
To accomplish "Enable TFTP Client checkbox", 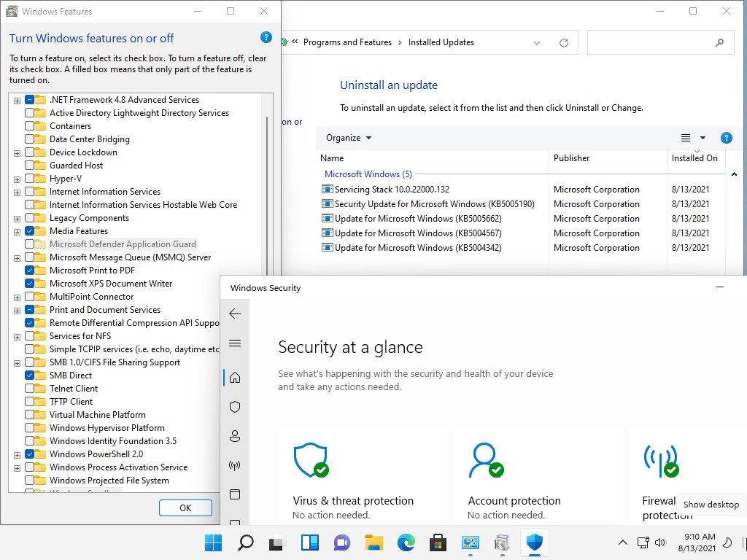I will 29,402.
